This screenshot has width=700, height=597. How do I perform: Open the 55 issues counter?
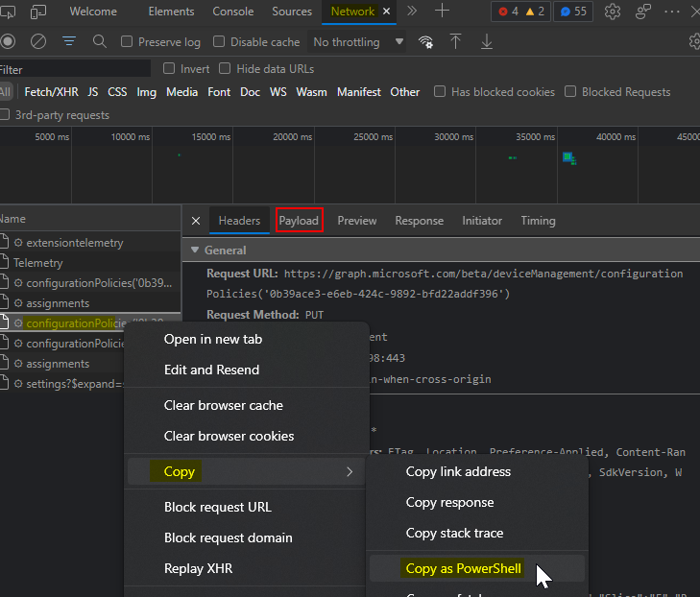(573, 12)
